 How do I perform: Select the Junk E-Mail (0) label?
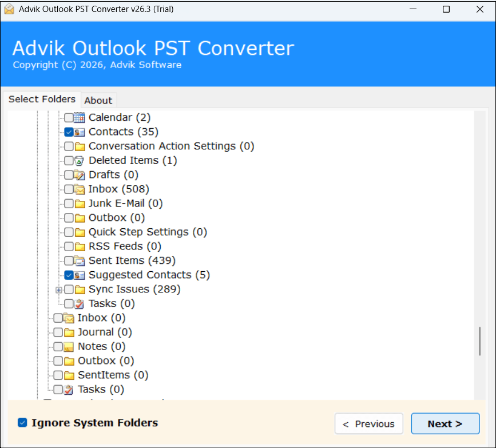126,204
